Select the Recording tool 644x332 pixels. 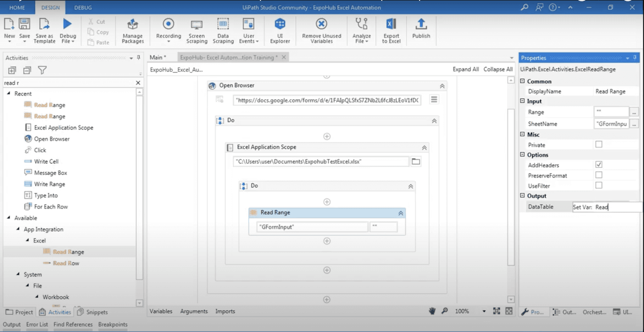point(169,30)
